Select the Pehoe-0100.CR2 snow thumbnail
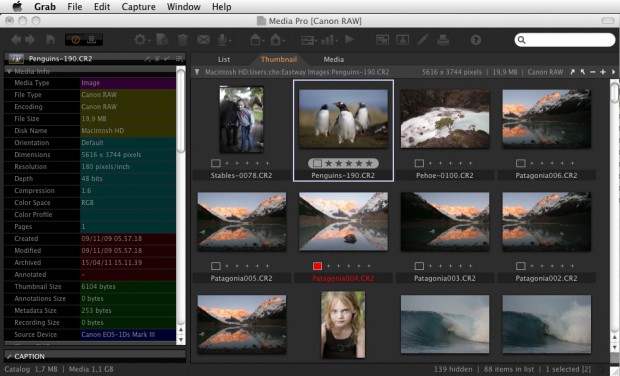This screenshot has width=620, height=376. 445,119
